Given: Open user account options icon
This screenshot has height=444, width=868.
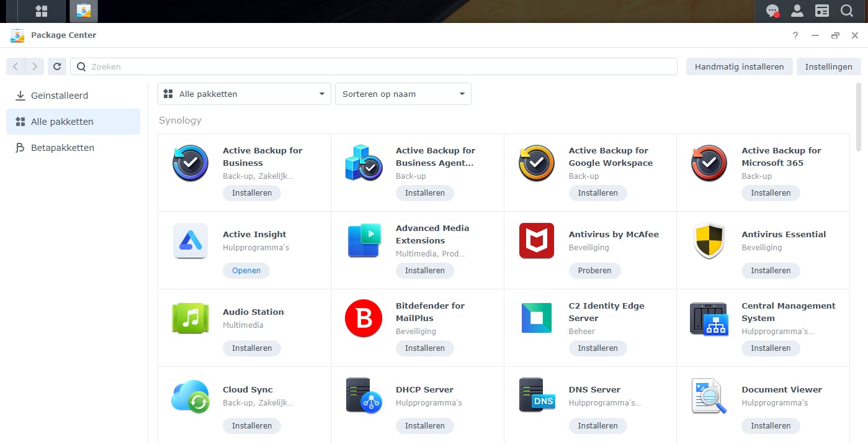Looking at the screenshot, I should pyautogui.click(x=797, y=11).
